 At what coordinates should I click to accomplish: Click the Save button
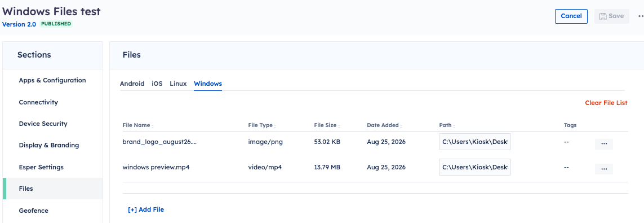coord(611,16)
